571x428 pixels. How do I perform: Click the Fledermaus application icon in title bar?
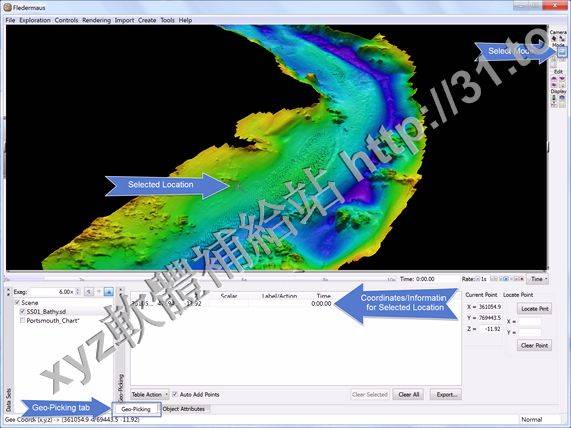point(7,7)
